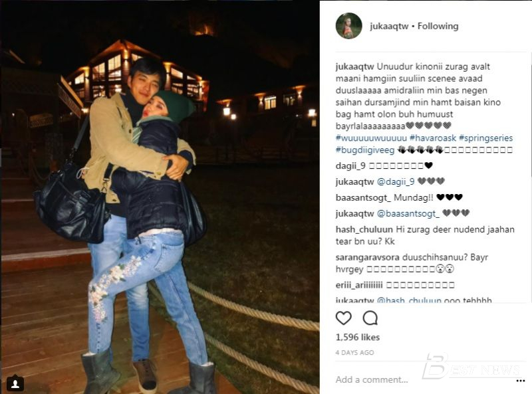Visit sarangaravsora commenter profile

tap(368, 257)
